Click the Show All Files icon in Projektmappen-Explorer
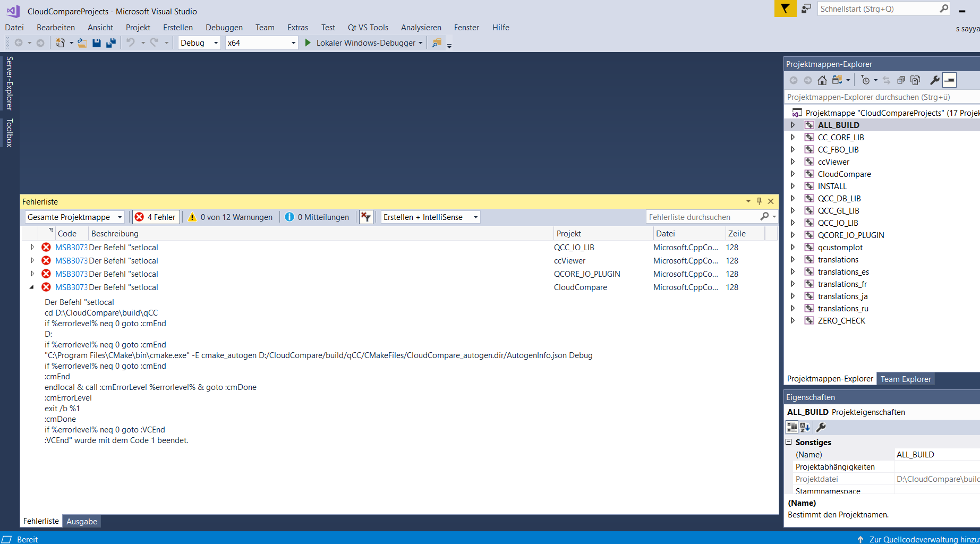980x544 pixels. coord(915,80)
